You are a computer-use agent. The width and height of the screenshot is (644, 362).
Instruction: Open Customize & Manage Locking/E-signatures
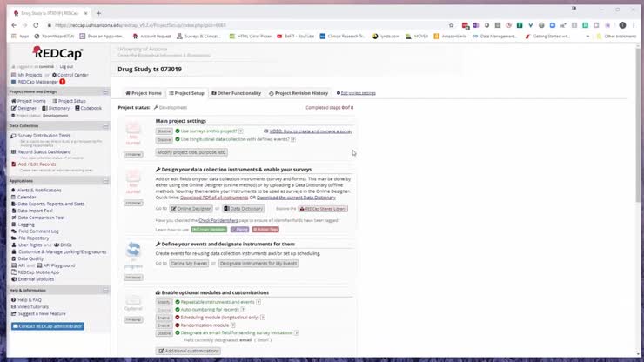62,251
